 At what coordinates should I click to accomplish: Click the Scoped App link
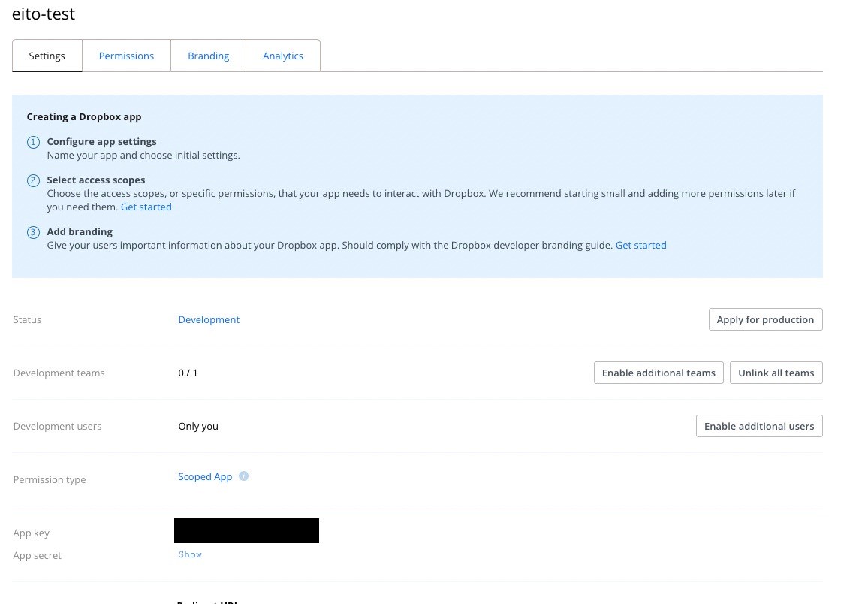click(205, 477)
